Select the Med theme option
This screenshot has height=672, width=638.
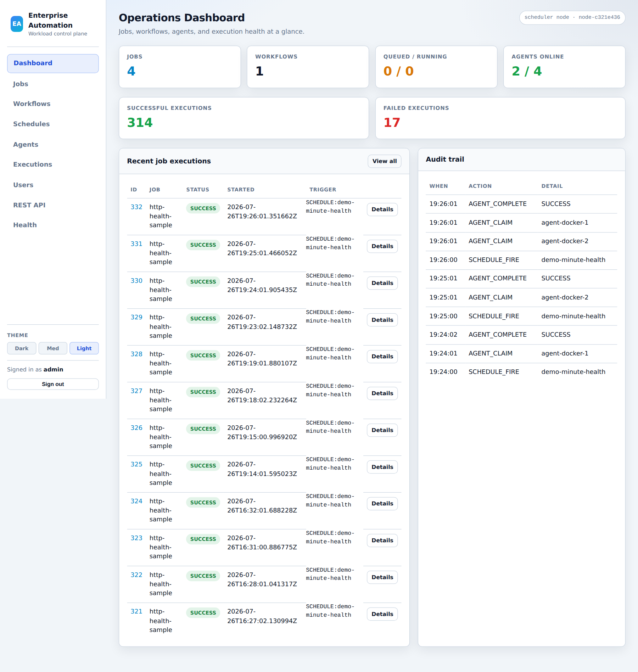point(53,348)
